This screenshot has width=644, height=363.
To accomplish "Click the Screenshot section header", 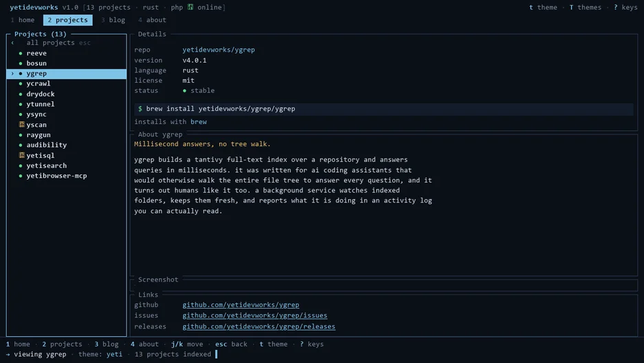I will [x=158, y=280].
